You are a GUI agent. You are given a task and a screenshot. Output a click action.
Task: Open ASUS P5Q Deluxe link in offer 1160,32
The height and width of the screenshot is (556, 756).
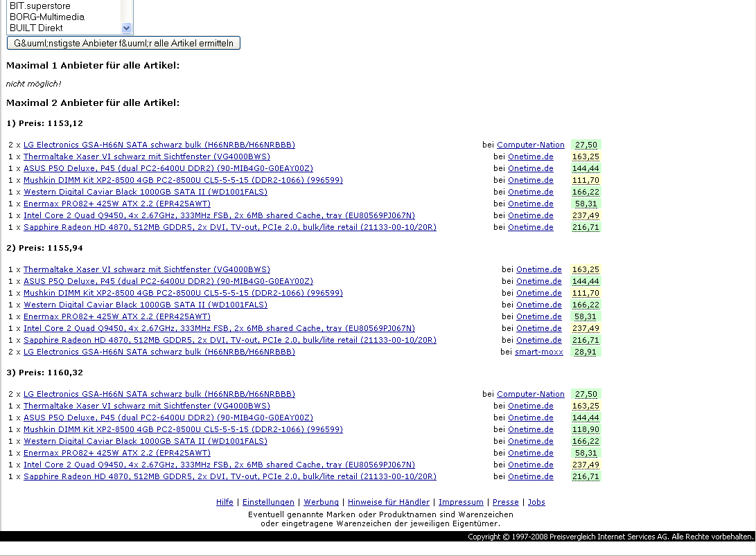click(168, 418)
